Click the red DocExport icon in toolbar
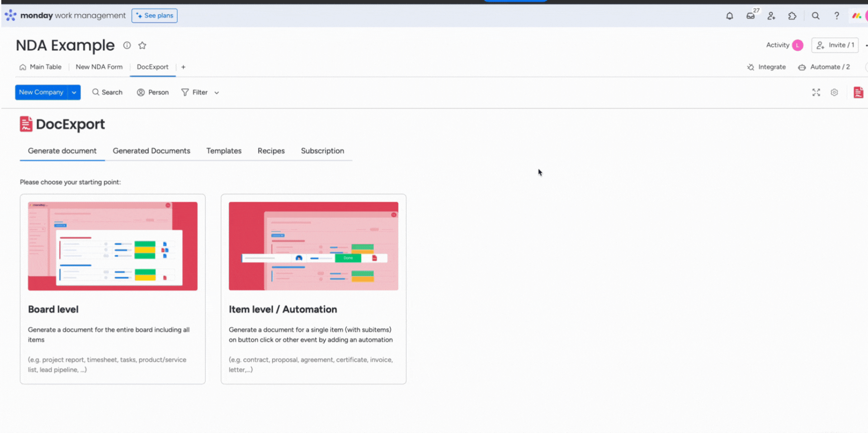 tap(858, 92)
